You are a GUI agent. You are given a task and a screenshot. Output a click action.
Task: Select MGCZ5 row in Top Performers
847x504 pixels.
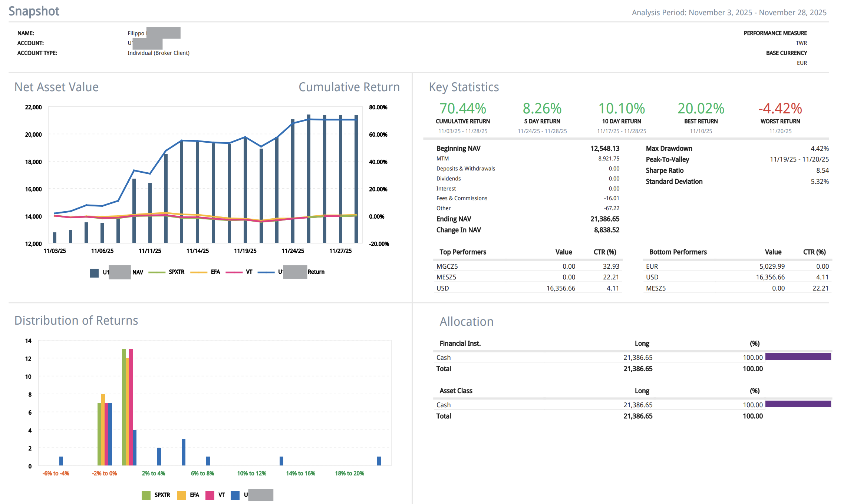[x=447, y=266]
